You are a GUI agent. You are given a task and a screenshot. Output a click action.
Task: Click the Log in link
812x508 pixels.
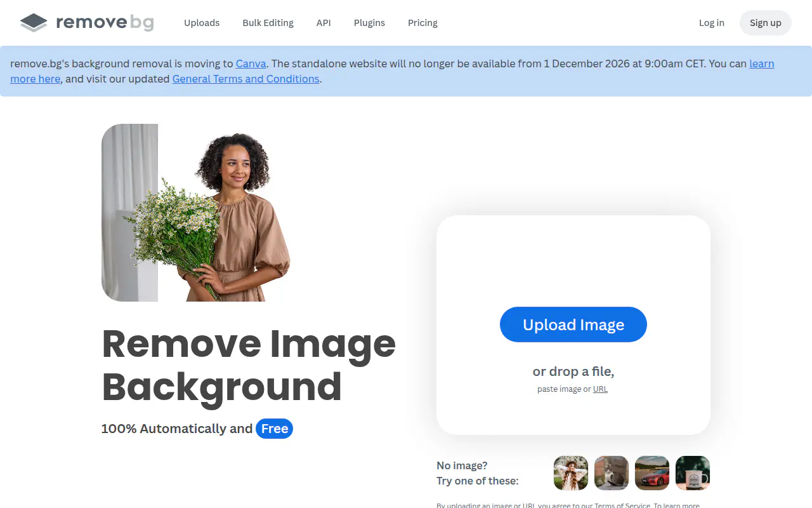coord(711,23)
